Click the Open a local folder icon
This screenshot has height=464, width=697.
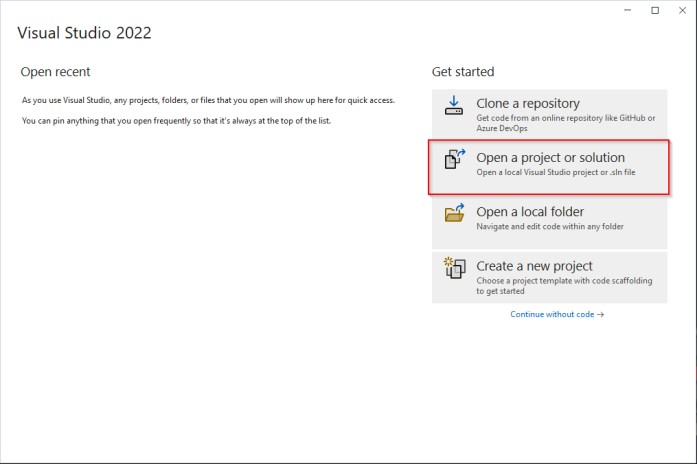pos(454,214)
